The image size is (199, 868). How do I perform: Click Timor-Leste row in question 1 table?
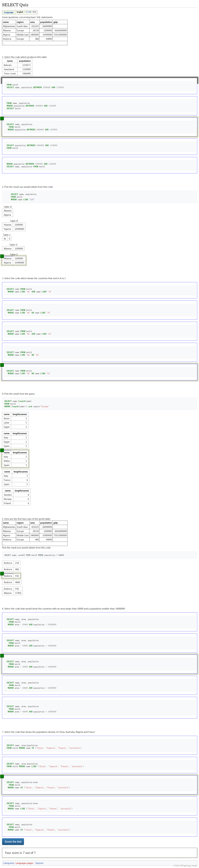click(17, 74)
